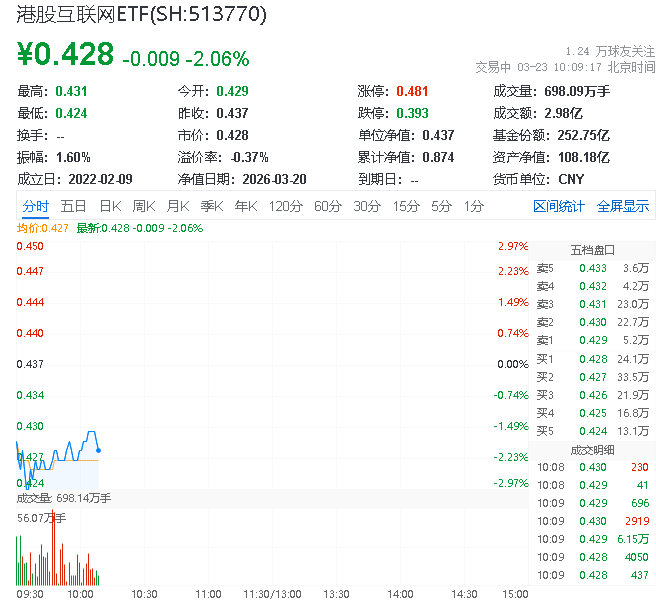Choose the 60分 interval tab
This screenshot has width=656, height=613.
(327, 206)
